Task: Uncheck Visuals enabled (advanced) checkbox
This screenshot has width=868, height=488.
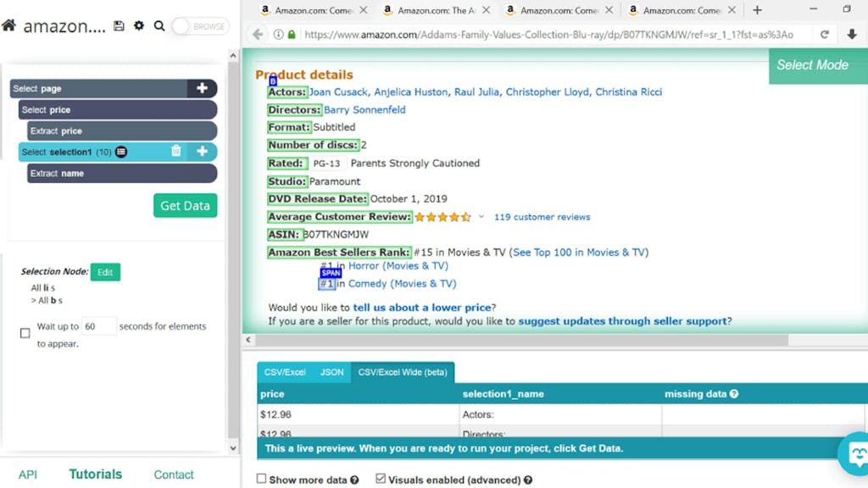Action: tap(381, 479)
